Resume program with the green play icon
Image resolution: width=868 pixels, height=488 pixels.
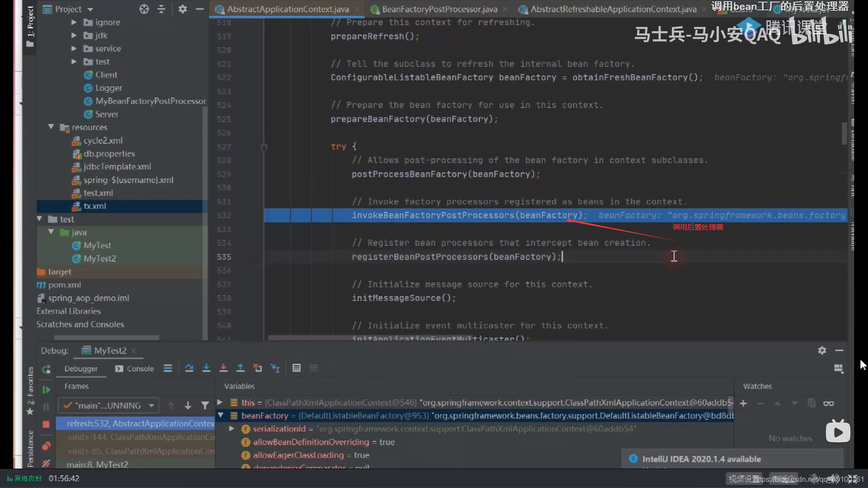click(46, 389)
